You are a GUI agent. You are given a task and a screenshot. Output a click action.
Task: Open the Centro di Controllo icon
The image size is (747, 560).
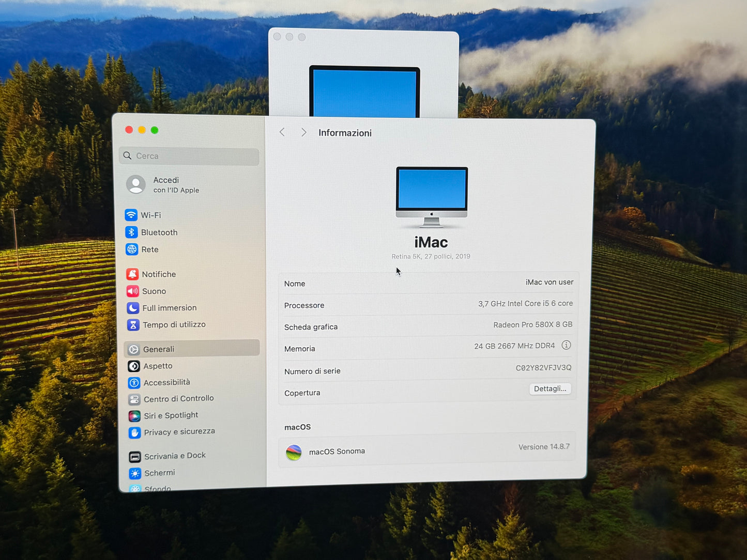[134, 399]
